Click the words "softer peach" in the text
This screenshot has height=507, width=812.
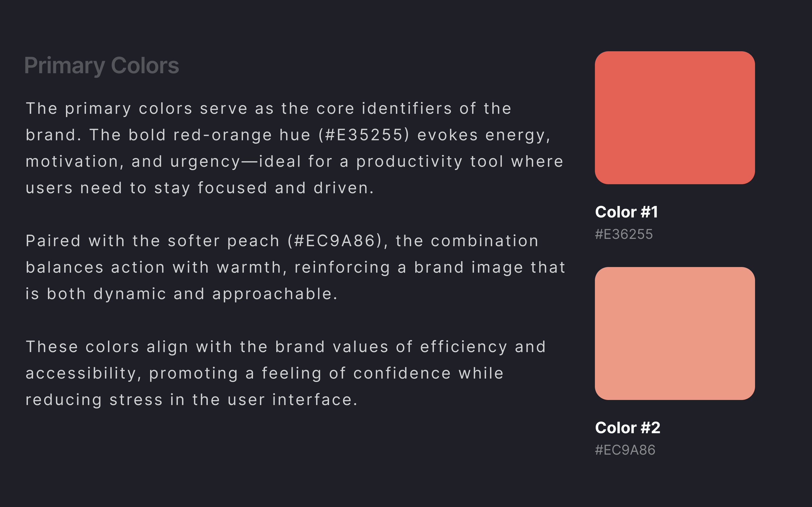point(224,241)
